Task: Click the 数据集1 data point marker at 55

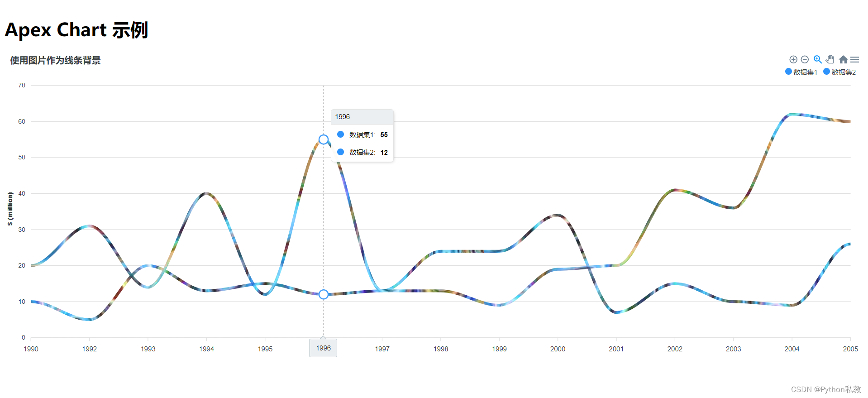Action: click(x=323, y=139)
